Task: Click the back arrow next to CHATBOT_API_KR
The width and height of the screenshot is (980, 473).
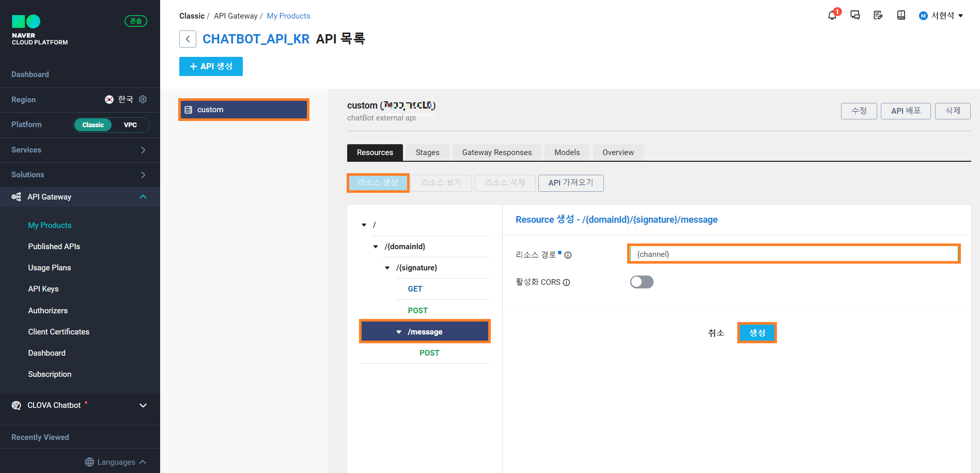Action: point(188,39)
